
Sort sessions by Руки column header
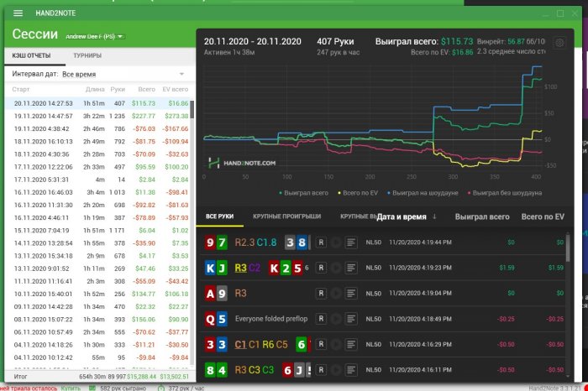[118, 89]
